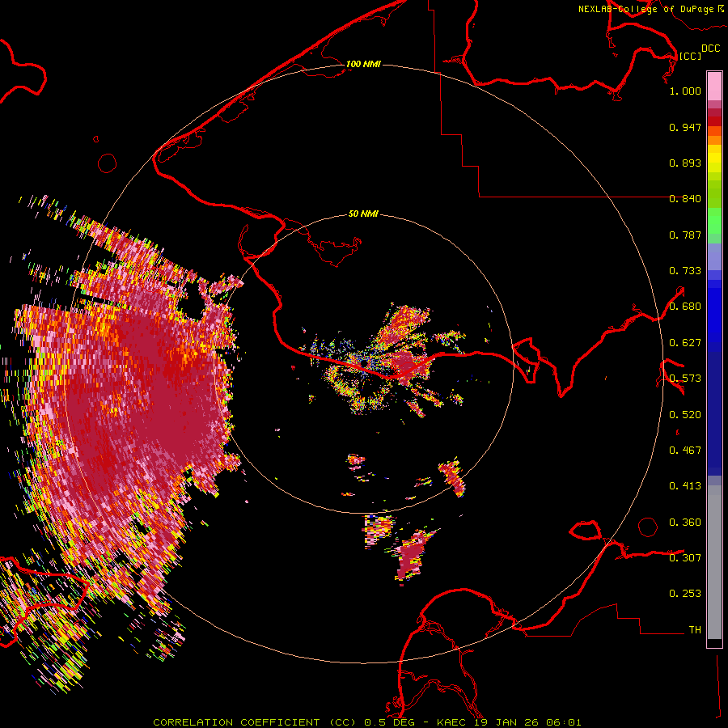Click the 19 JAN 26 date in caption
Viewport: 728px width, 728px height.
pos(506,722)
